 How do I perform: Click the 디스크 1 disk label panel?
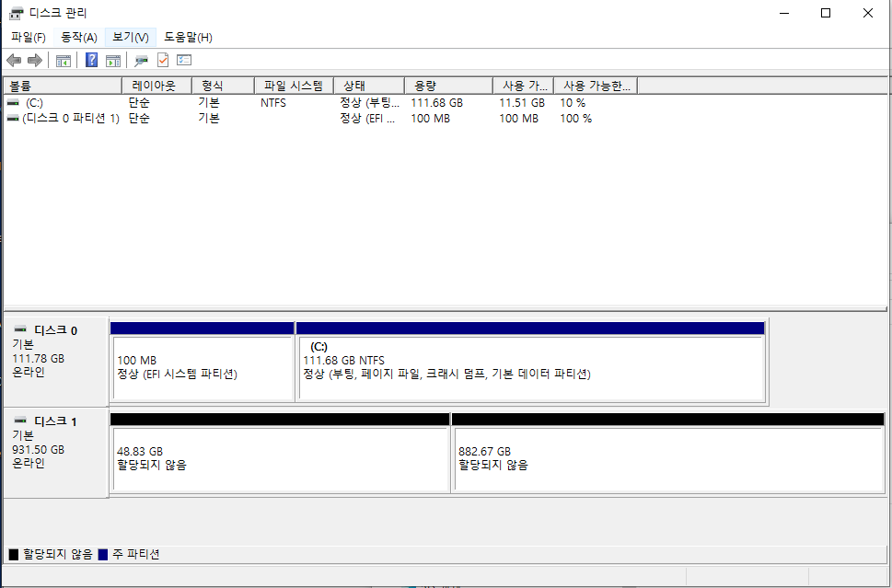55,451
